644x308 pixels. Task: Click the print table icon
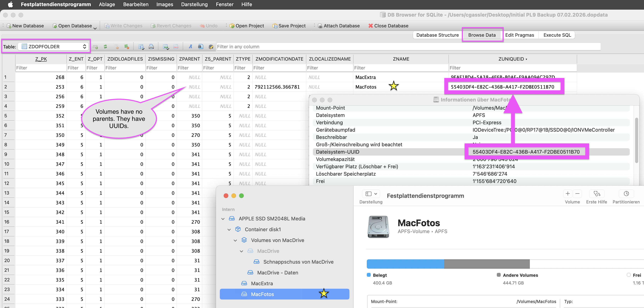151,47
